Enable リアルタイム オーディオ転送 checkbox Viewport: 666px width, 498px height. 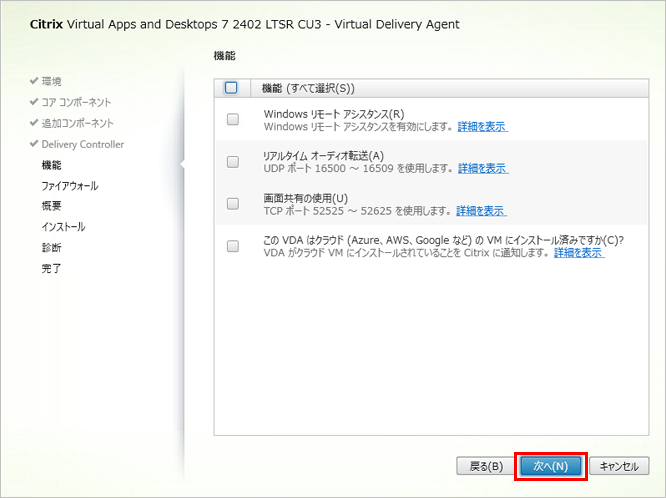(x=233, y=162)
